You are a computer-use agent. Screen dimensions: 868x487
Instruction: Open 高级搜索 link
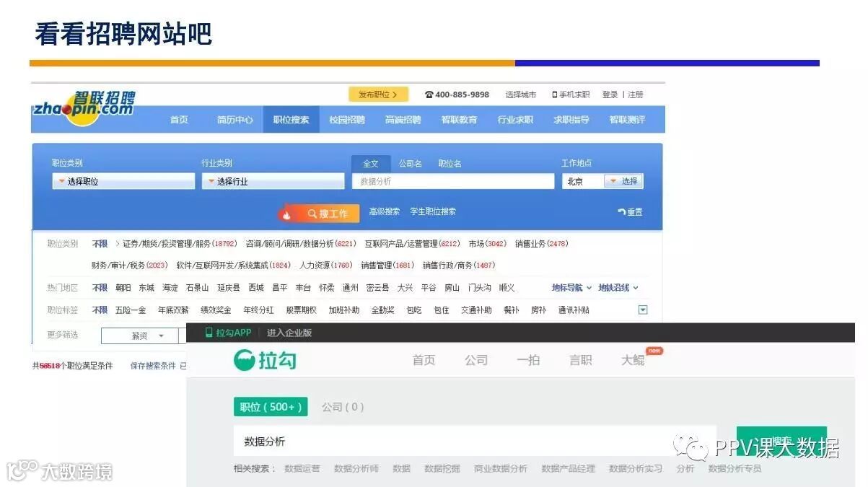click(x=385, y=211)
